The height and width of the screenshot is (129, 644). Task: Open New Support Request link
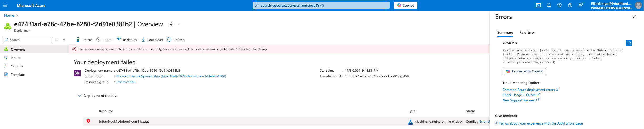click(x=521, y=100)
